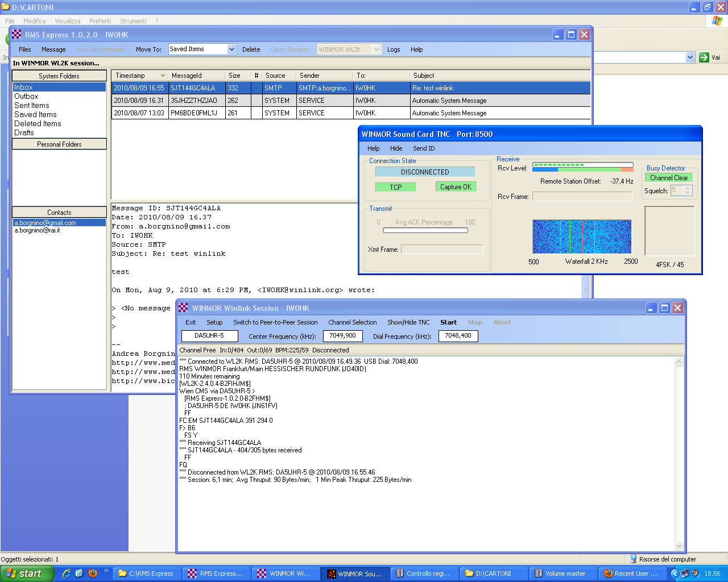
Task: Click the Waterfall 2 KHz display
Action: [582, 236]
